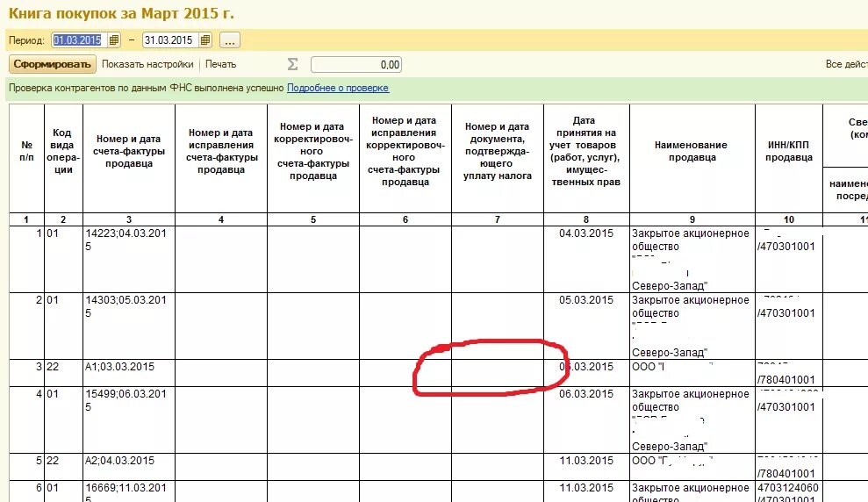This screenshot has height=502, width=868.
Task: Select cell 14303;05.03.2015 invoice number
Action: tap(128, 326)
